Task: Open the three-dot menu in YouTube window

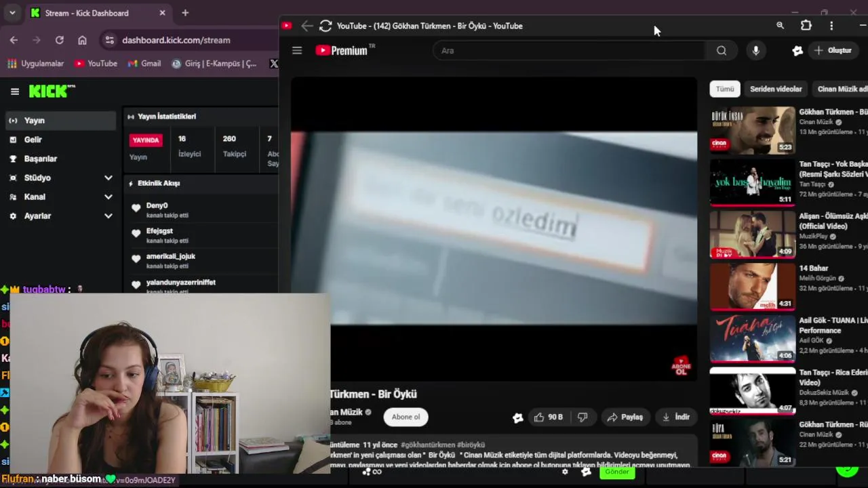Action: click(x=831, y=26)
